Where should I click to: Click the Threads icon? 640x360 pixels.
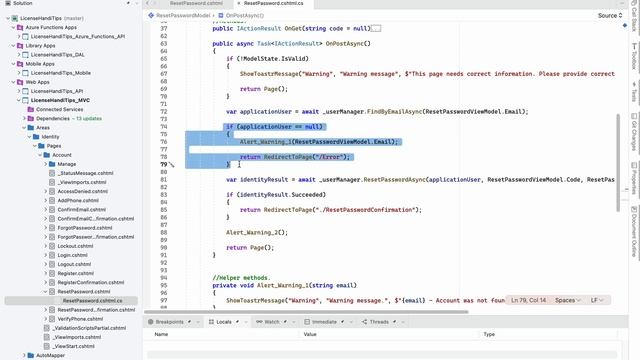pyautogui.click(x=364, y=322)
